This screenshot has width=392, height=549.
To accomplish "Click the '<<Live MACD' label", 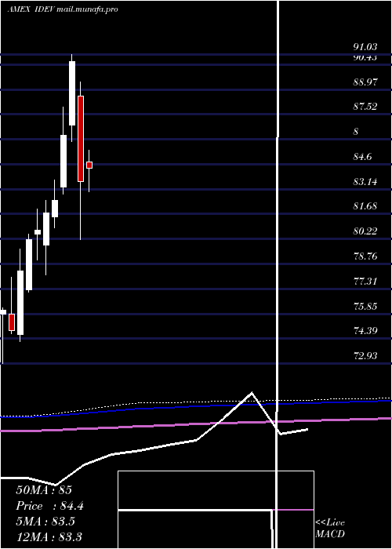I will (x=330, y=529).
